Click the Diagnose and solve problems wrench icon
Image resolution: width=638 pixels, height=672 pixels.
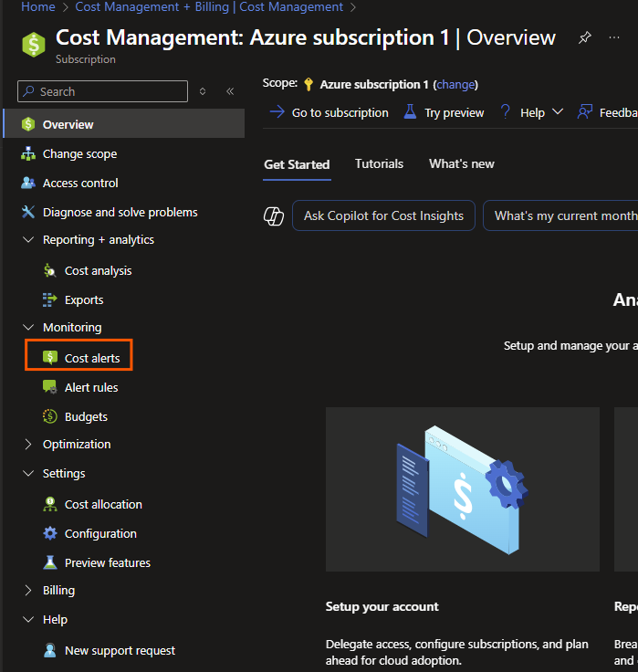coord(28,212)
